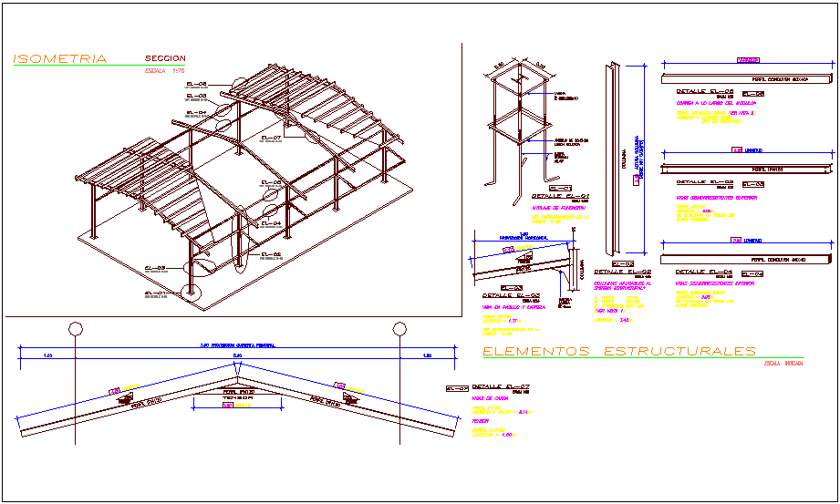The image size is (840, 504).
Task: Select the DETALLE EL-07 heading
Action: tap(501, 386)
